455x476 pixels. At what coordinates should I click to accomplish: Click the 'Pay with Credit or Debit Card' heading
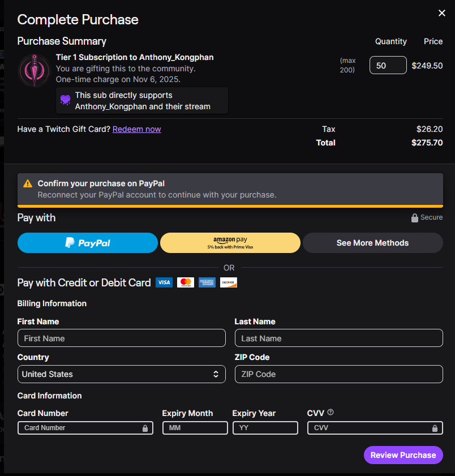pyautogui.click(x=84, y=282)
